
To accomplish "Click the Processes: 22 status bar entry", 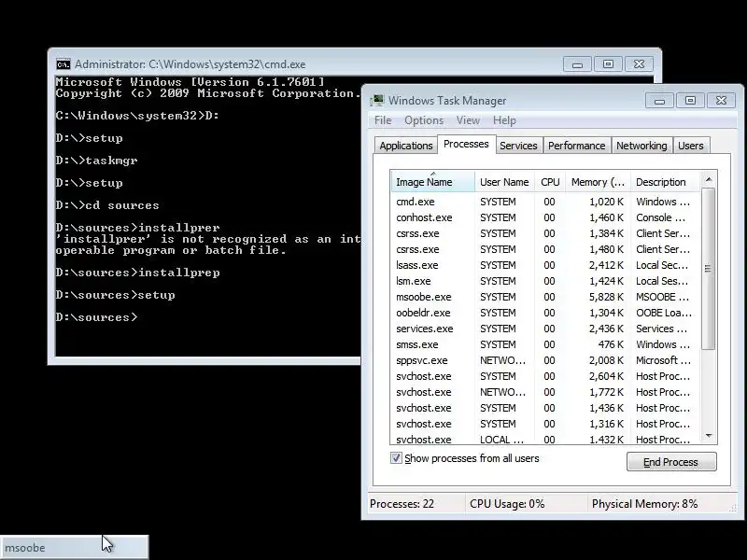I will (x=402, y=504).
